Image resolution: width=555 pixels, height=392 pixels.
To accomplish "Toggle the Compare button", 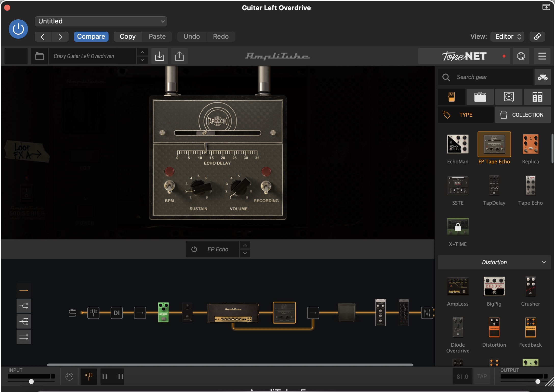I will [91, 36].
